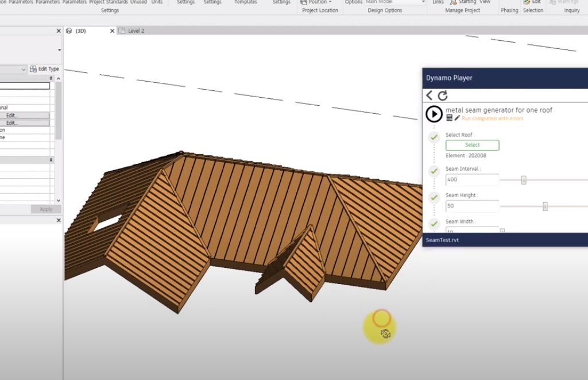Open script details icon beside pencil
The height and width of the screenshot is (380, 588).
click(450, 118)
